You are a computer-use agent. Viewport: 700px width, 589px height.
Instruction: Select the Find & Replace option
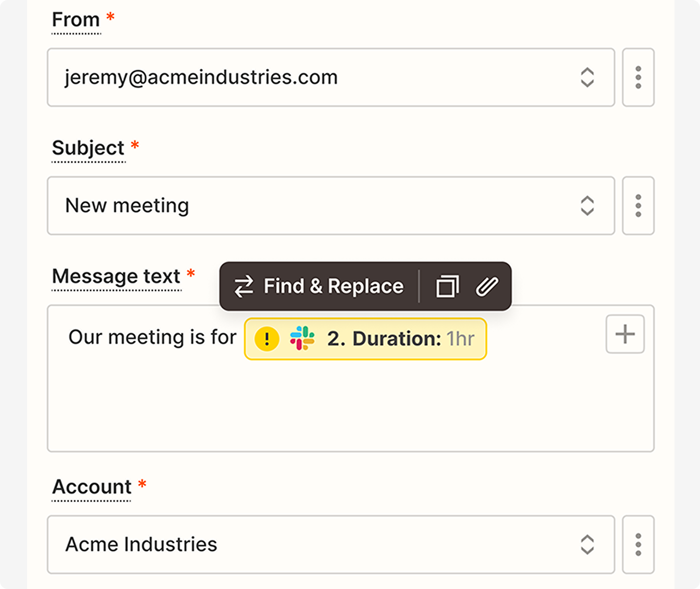[333, 286]
